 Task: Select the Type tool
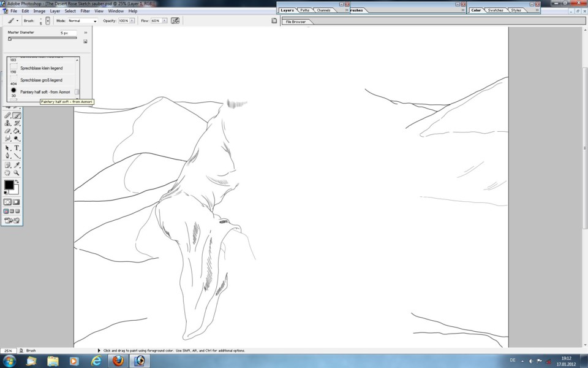pyautogui.click(x=17, y=148)
